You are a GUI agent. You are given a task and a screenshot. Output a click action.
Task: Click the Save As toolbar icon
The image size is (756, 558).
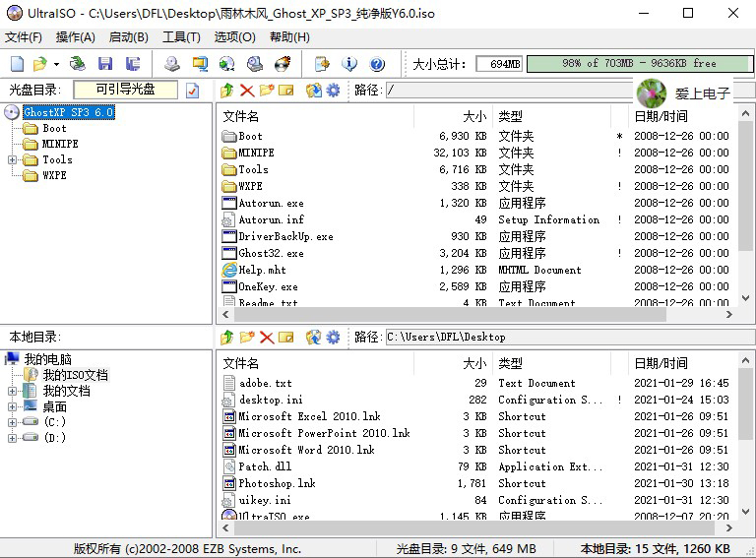click(x=133, y=64)
